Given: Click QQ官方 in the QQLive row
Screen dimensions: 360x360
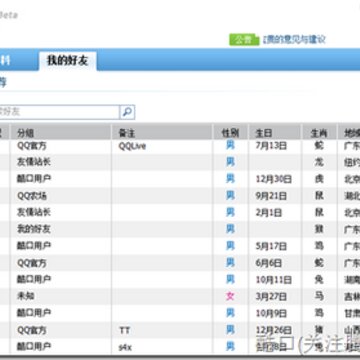Looking at the screenshot, I should point(32,146).
